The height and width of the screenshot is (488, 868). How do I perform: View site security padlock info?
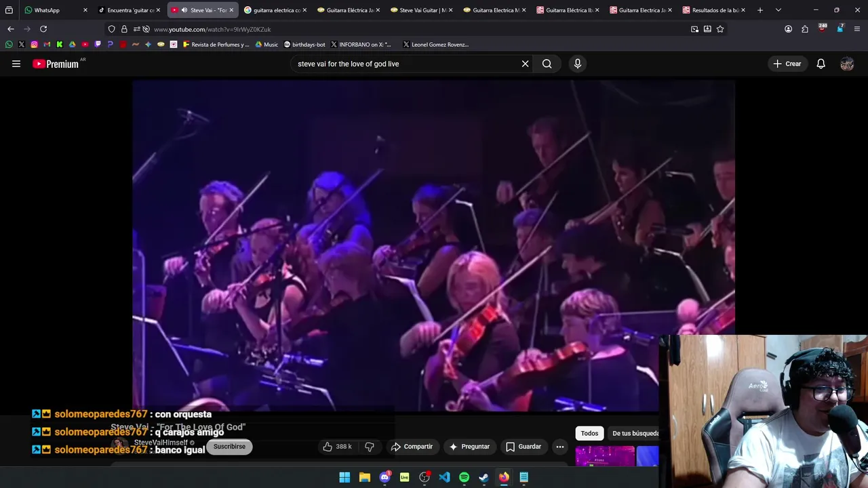coord(124,29)
